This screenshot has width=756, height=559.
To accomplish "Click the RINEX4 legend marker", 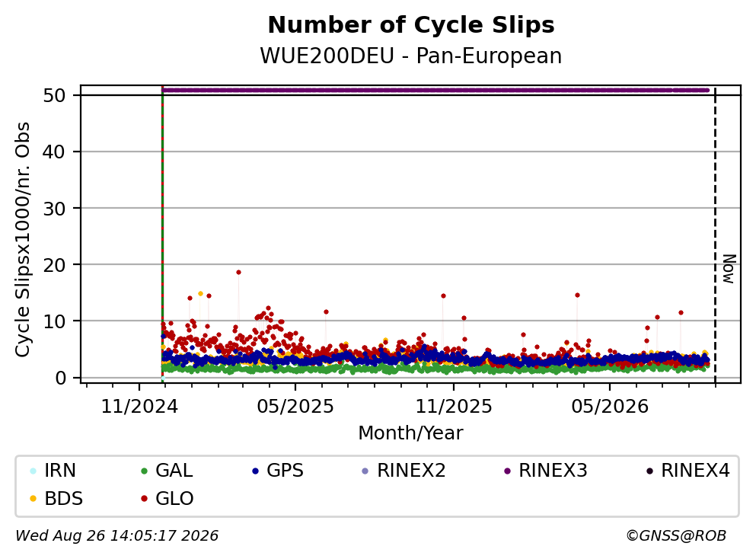I will [x=649, y=471].
